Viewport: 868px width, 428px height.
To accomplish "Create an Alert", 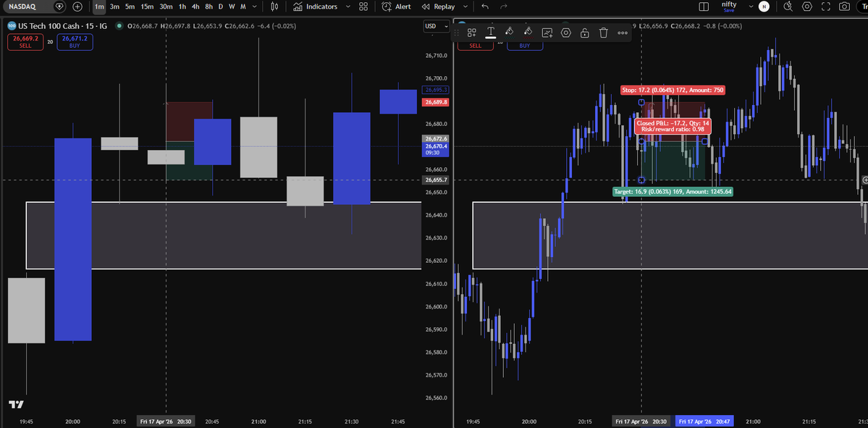I will tap(397, 7).
